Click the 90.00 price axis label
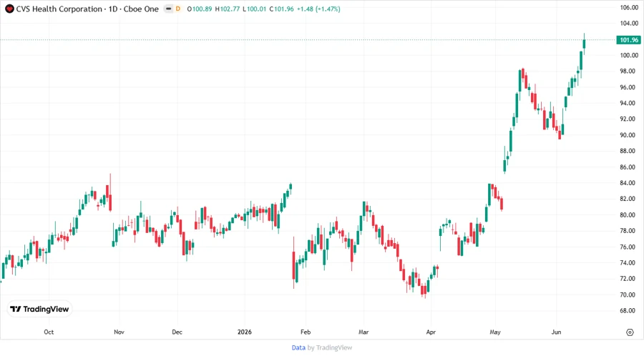This screenshot has width=644, height=356. [629, 135]
